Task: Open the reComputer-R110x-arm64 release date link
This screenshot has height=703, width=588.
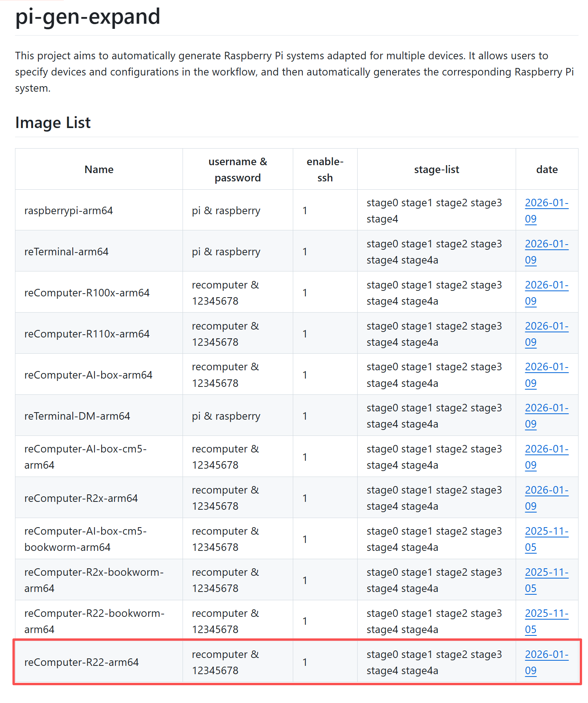Action: 546,326
